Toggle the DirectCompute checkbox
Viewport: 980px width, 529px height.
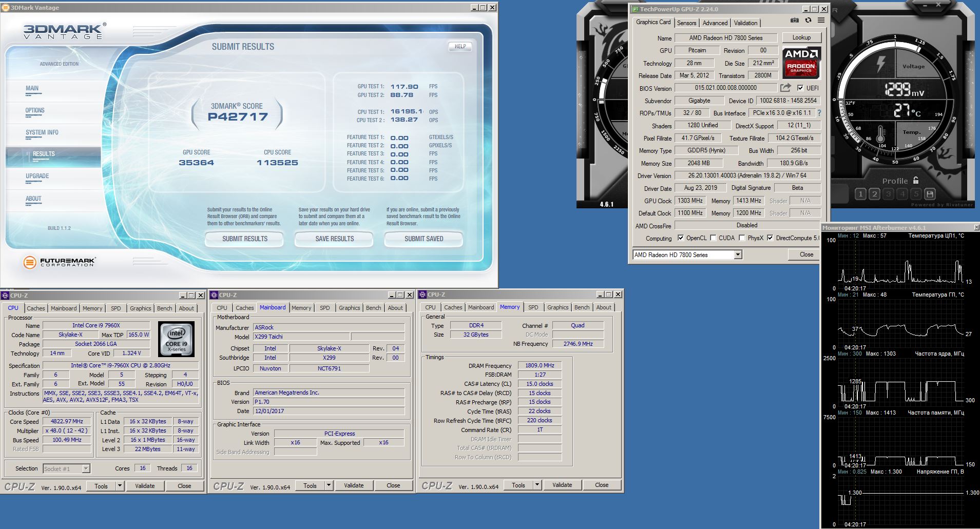coord(770,238)
